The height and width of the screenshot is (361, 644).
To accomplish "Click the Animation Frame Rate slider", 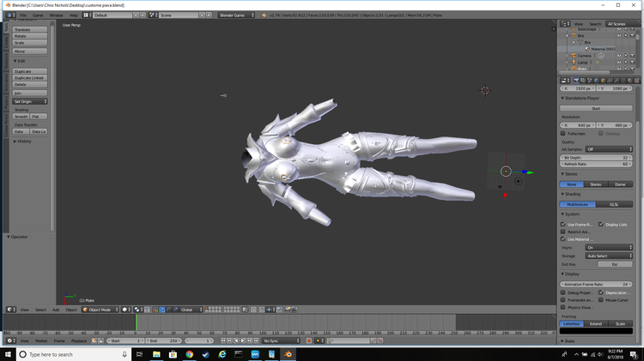I will click(596, 285).
